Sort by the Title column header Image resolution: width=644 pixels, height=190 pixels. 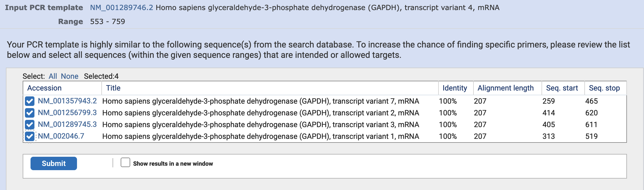pos(113,88)
